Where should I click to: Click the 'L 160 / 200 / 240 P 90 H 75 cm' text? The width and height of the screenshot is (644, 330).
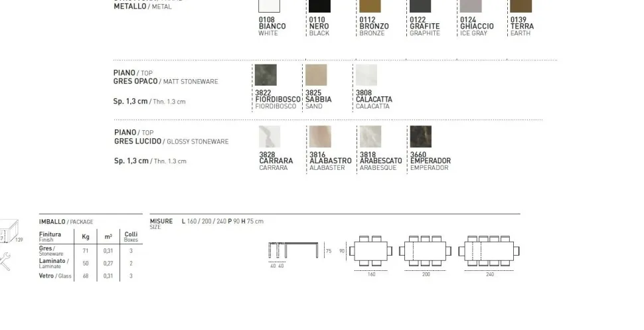tap(222, 222)
